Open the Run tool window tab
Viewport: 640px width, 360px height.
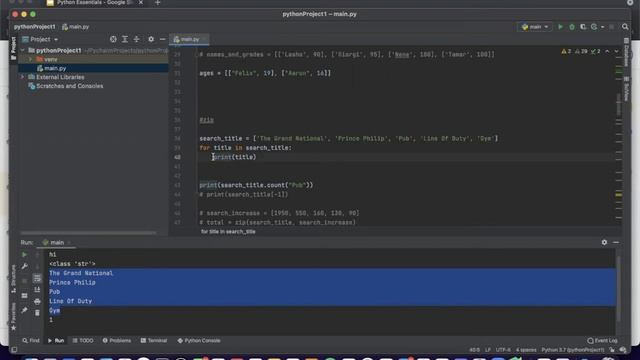(56, 340)
